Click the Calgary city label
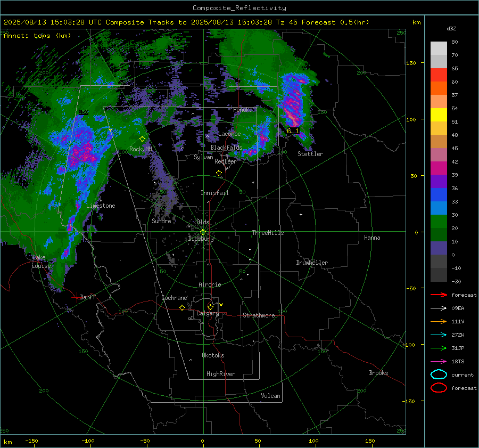The height and width of the screenshot is (448, 479). tap(208, 313)
